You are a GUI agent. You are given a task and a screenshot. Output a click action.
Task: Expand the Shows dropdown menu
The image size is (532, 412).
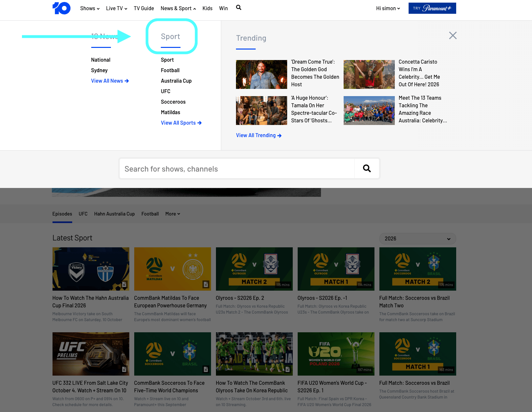point(90,9)
